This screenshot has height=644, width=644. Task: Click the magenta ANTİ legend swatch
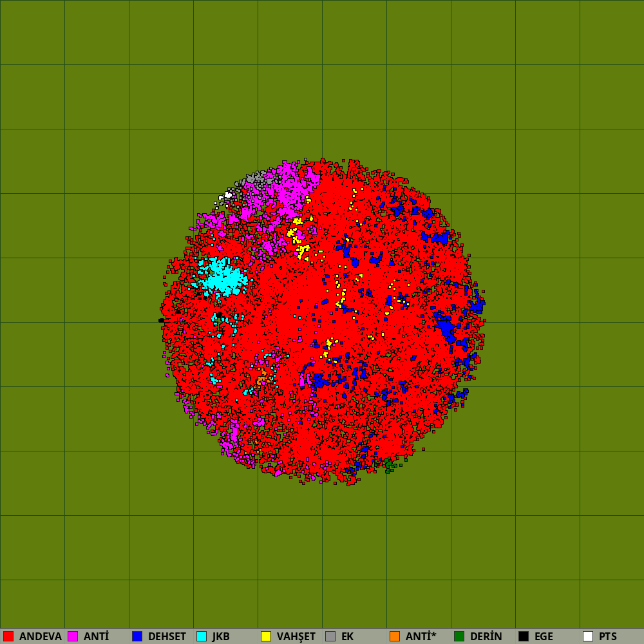click(x=73, y=636)
